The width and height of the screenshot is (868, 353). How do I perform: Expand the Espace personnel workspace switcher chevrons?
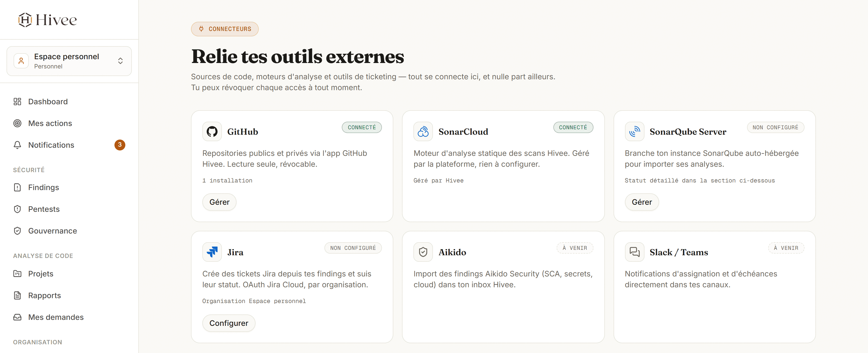click(x=120, y=61)
